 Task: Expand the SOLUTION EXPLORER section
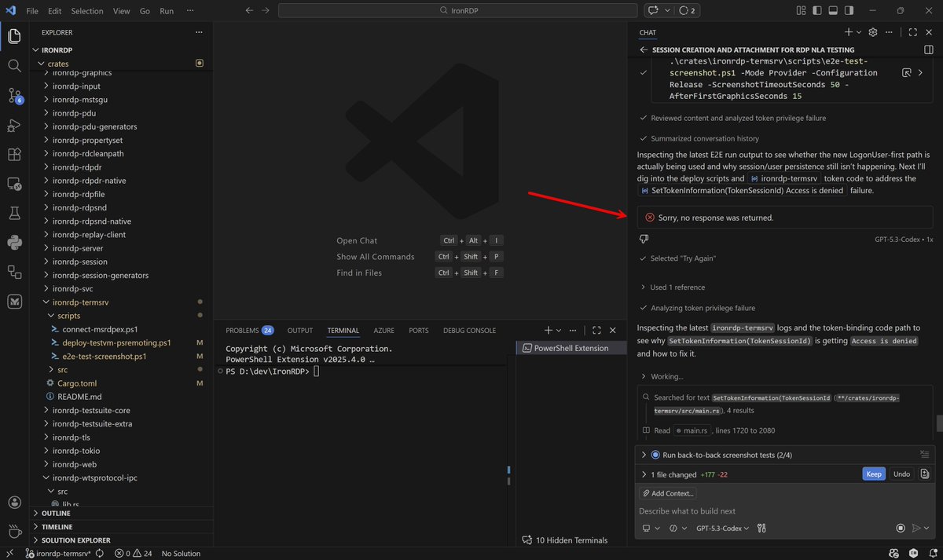pos(122,540)
